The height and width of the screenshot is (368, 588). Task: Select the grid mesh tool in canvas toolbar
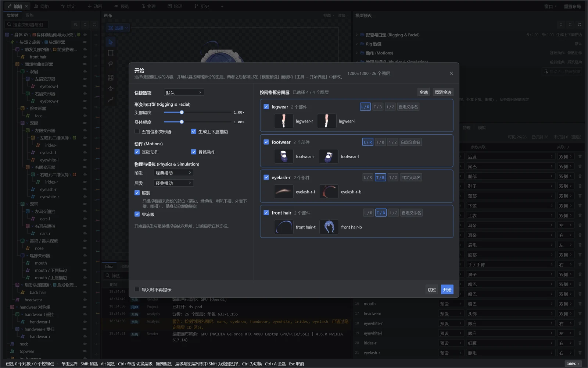coord(111,78)
